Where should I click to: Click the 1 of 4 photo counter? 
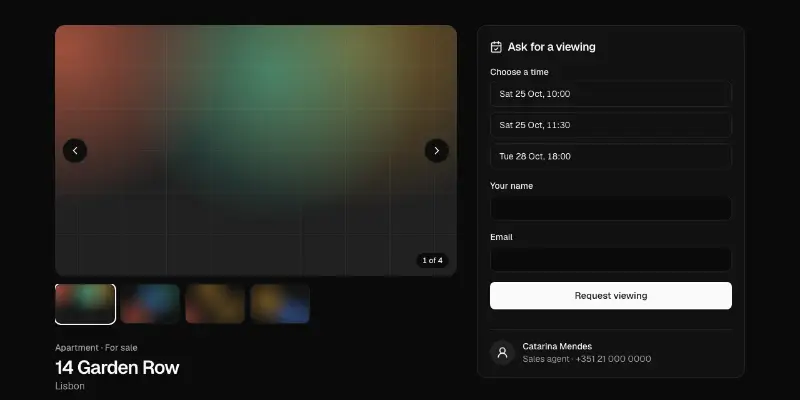tap(432, 260)
